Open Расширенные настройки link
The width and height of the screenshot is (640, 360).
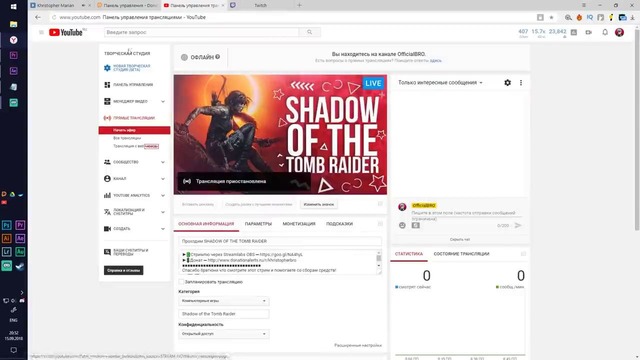click(358, 345)
